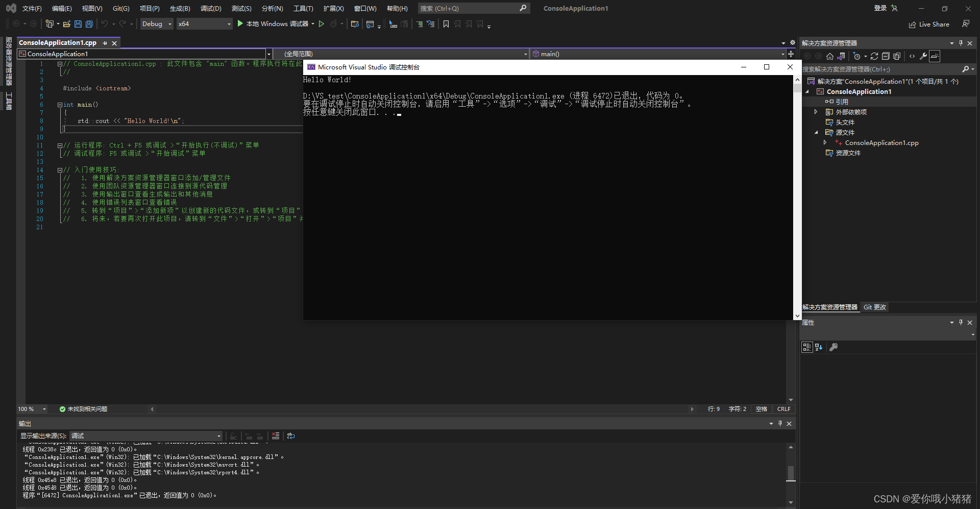Open the Debug configuration dropdown
This screenshot has width=980, height=509.
pos(157,24)
